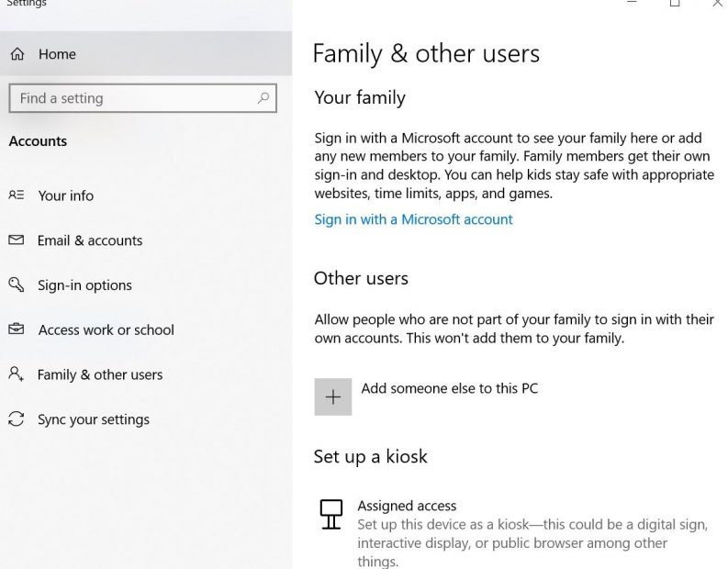Minimize the Settings window

[x=632, y=3]
